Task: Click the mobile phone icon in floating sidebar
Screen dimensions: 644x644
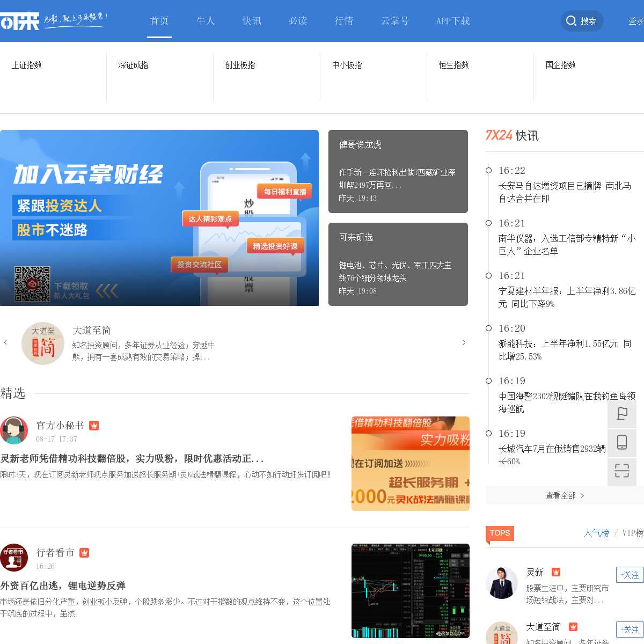Action: [x=622, y=442]
